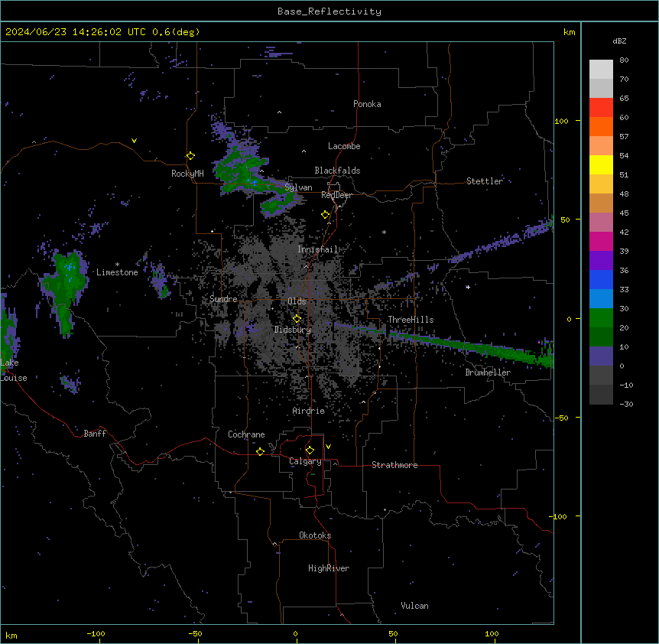
Task: Select the violet purple legend swatch below magenta
Action: click(x=601, y=261)
